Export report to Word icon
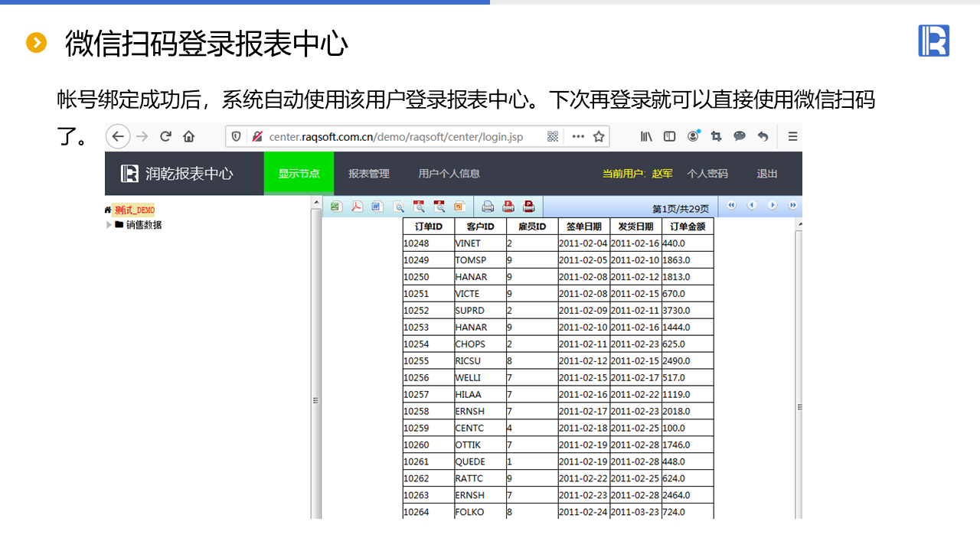 click(377, 206)
